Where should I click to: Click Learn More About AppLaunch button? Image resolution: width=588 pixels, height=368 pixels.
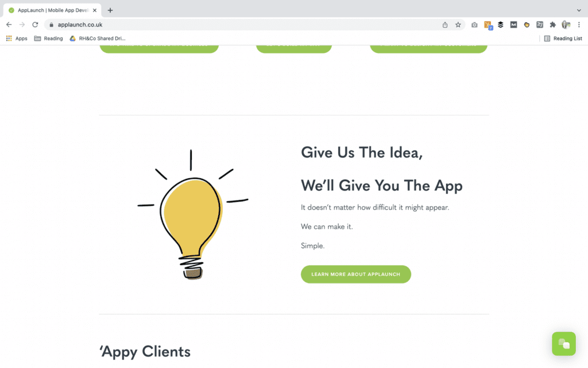[x=355, y=274]
